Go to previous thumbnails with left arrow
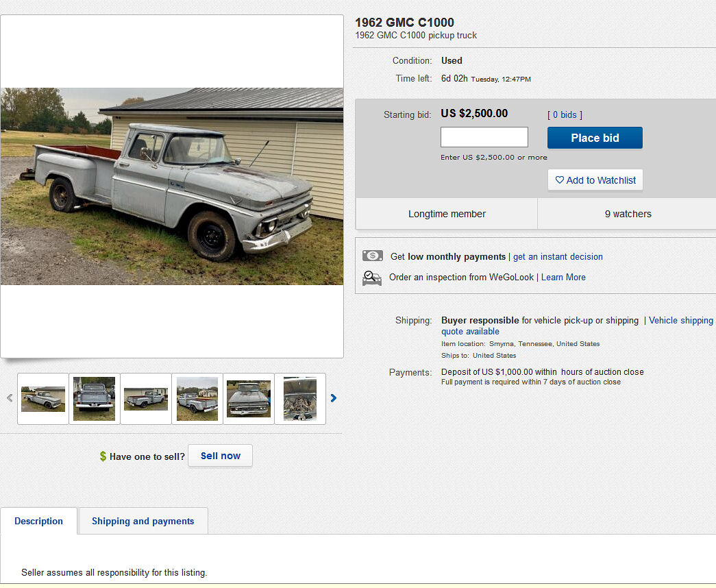716x588 pixels. click(x=10, y=398)
